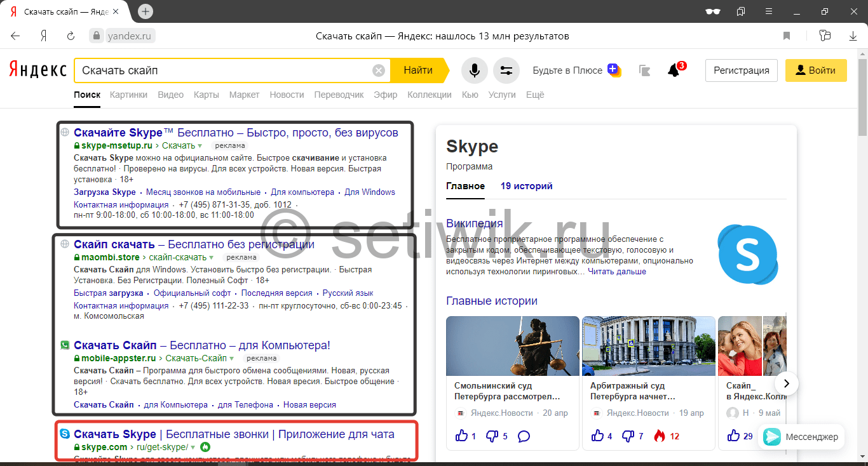Select the Главное tab in Skype panel
The width and height of the screenshot is (868, 466).
[x=466, y=186]
